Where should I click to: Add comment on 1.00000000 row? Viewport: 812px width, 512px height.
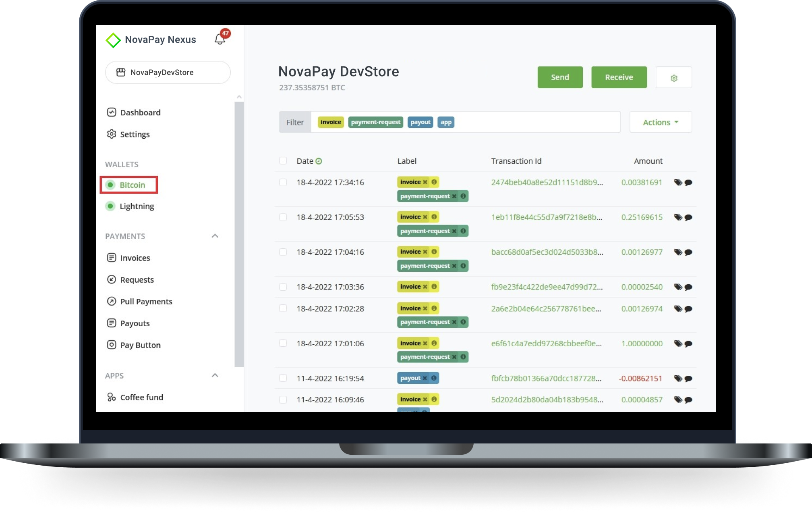click(689, 344)
